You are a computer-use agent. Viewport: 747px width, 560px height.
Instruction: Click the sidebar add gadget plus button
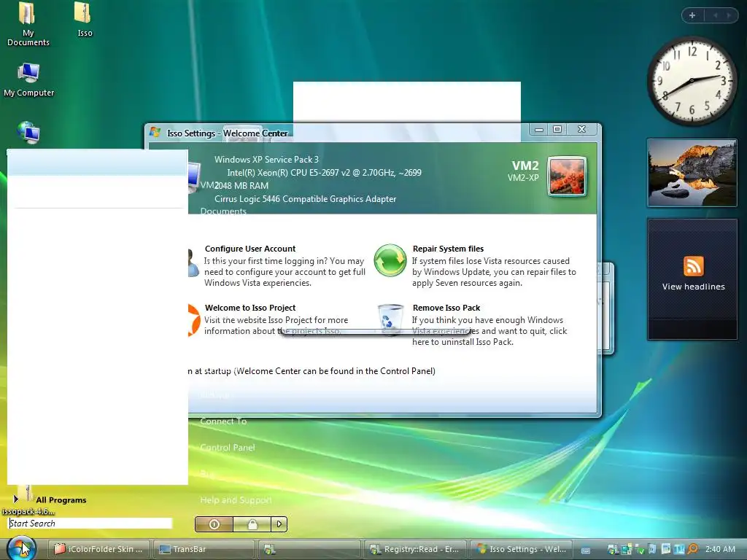(x=692, y=15)
